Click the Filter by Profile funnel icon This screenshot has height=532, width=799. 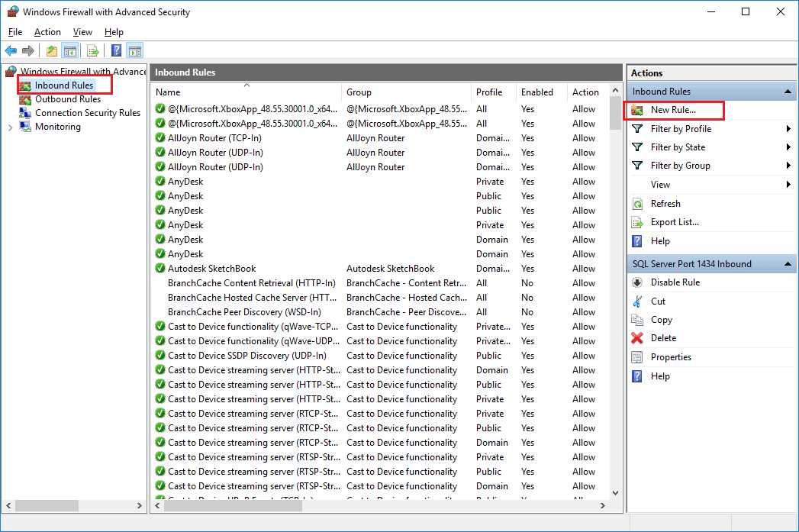point(637,129)
